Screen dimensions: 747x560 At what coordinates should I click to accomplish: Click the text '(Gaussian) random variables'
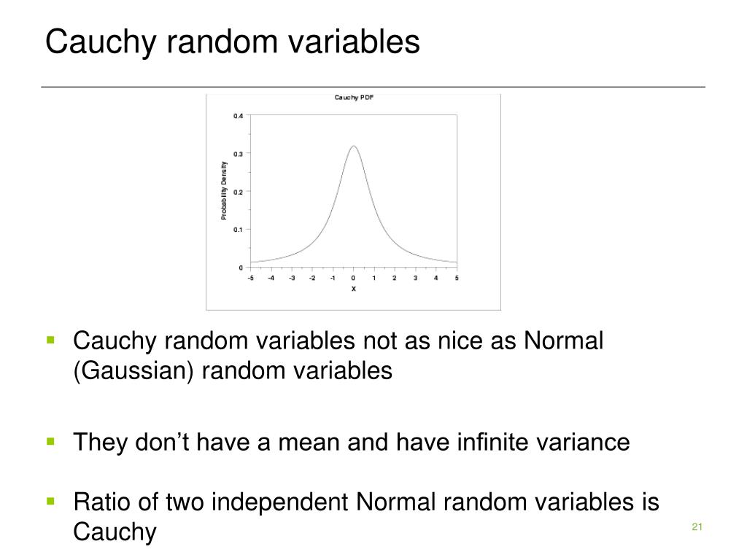(233, 371)
